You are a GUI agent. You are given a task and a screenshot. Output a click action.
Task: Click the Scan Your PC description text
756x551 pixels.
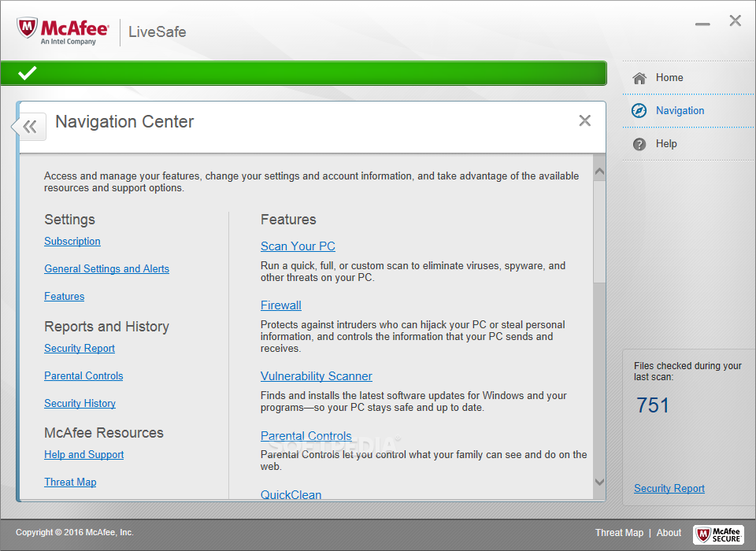(413, 272)
